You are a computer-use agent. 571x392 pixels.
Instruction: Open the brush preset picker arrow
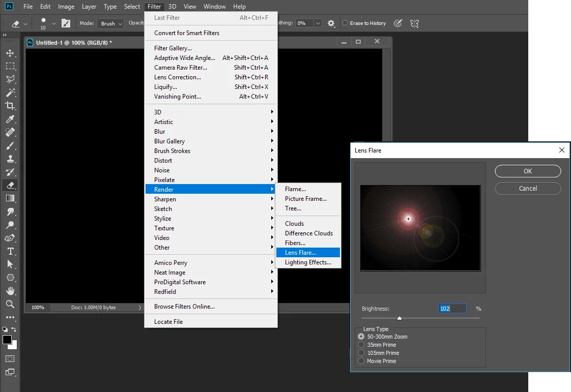54,24
